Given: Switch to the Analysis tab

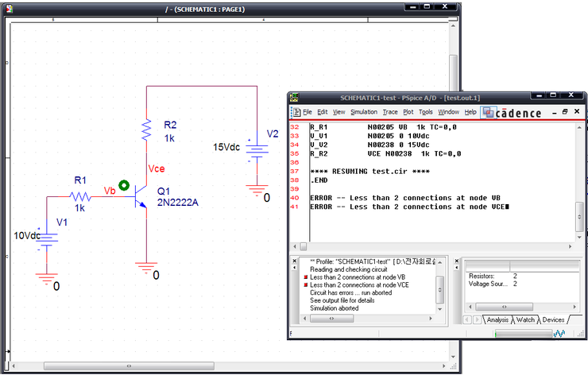Looking at the screenshot, I should pyautogui.click(x=497, y=319).
